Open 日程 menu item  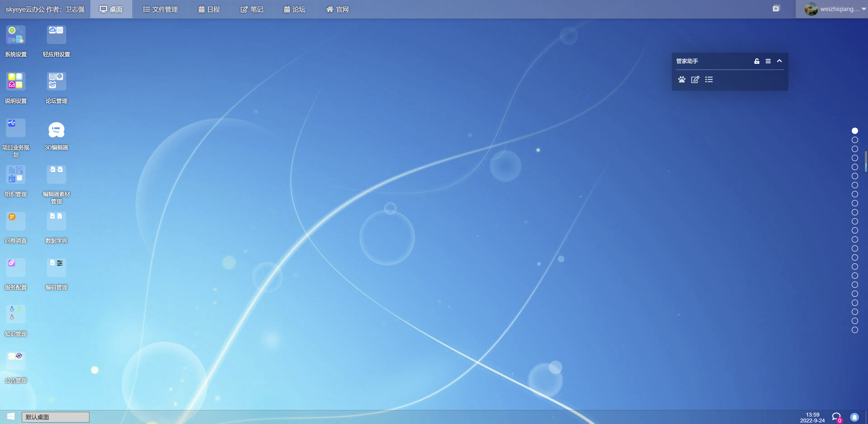[x=210, y=10]
